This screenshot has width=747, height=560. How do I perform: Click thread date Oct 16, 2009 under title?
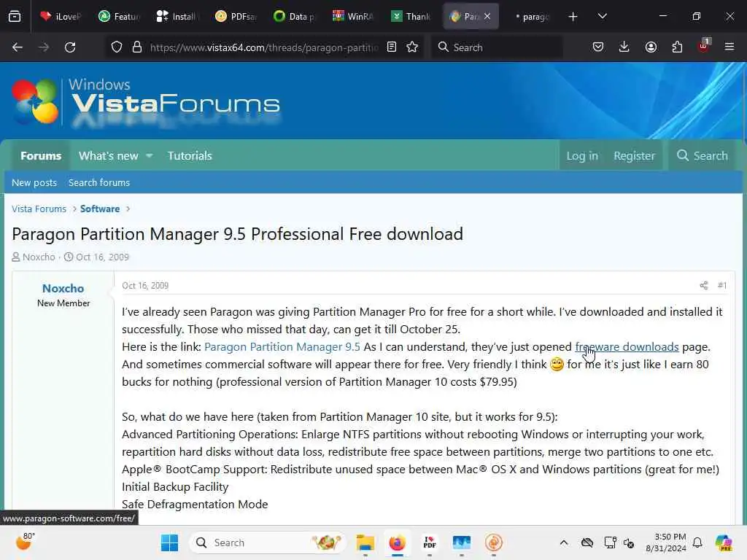point(102,257)
